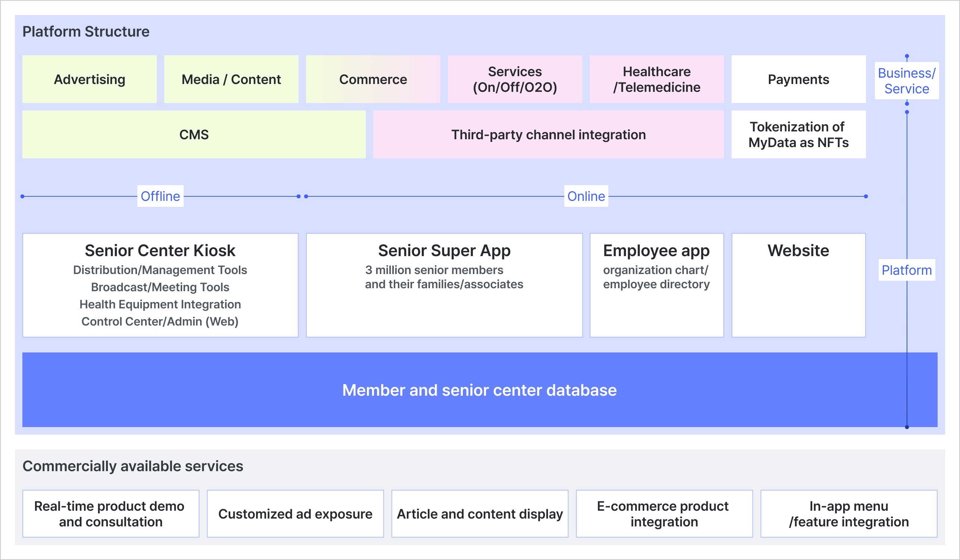960x560 pixels.
Task: Click E-commerce product integration box
Action: click(664, 514)
